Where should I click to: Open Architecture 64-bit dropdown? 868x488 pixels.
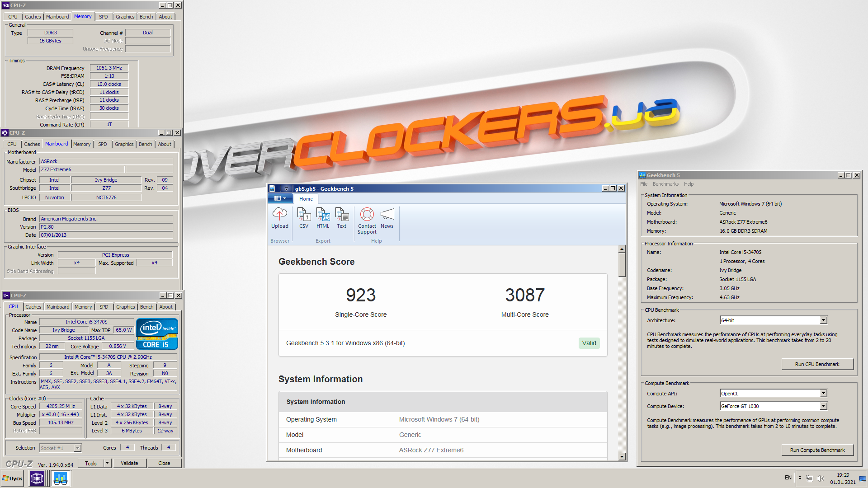823,320
